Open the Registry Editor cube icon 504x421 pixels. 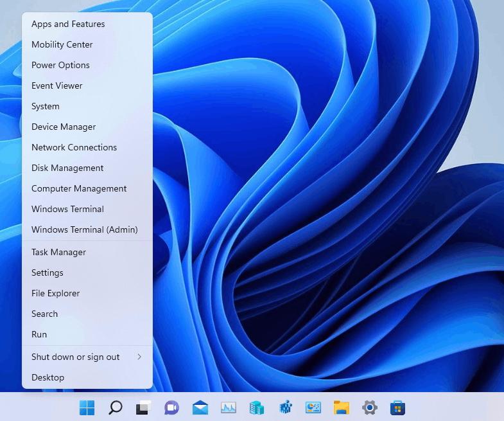[285, 408]
